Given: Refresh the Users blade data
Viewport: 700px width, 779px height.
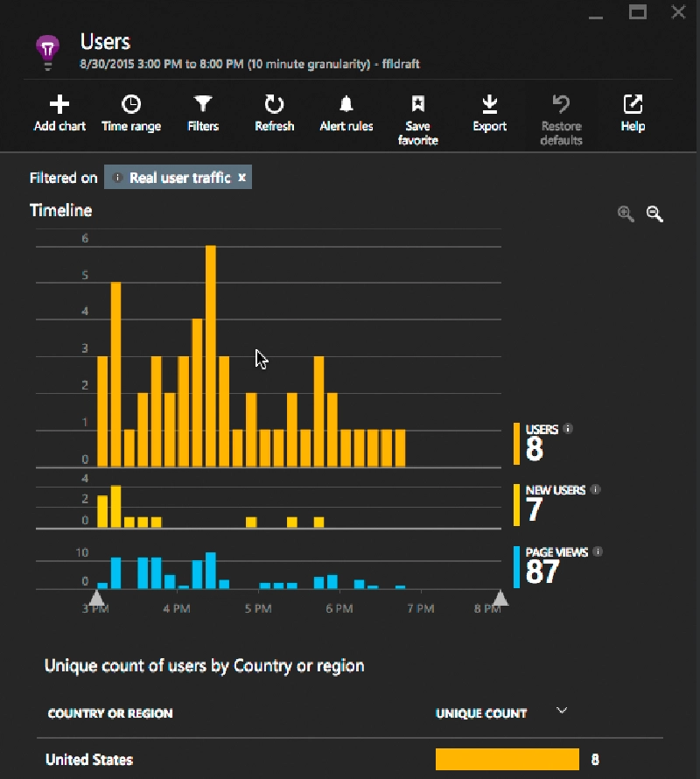Looking at the screenshot, I should point(274,104).
